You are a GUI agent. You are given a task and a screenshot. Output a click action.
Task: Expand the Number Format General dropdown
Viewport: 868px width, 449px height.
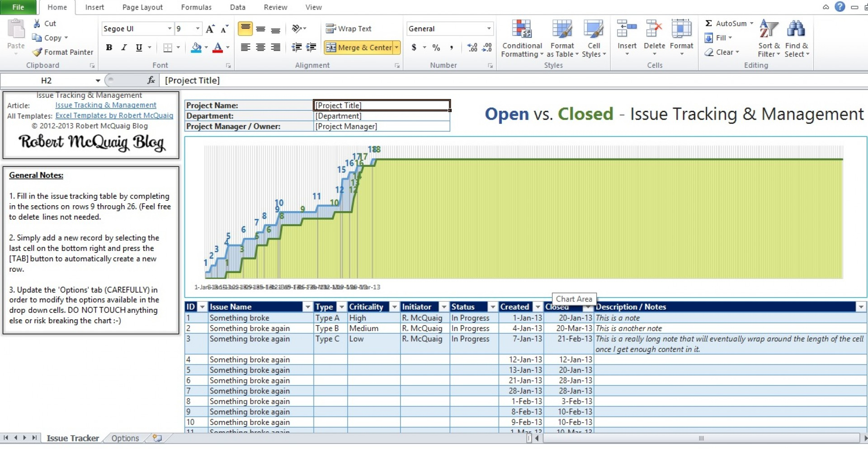tap(489, 29)
